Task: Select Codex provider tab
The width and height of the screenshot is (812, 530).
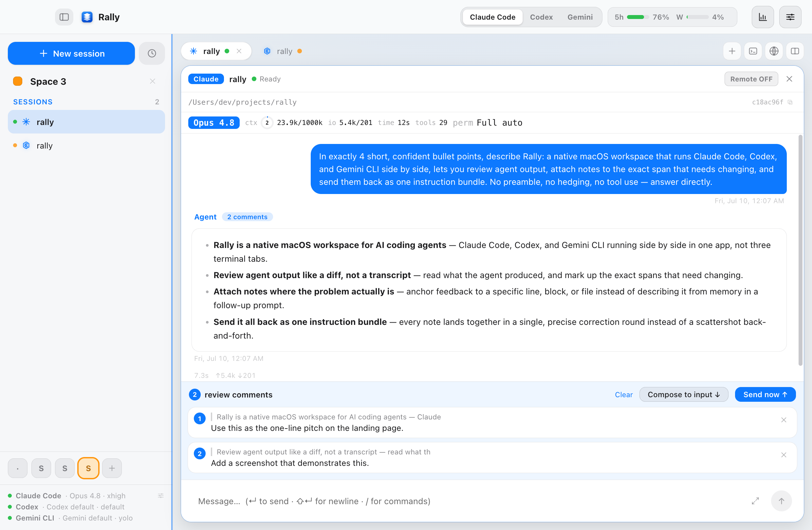Action: (x=541, y=17)
